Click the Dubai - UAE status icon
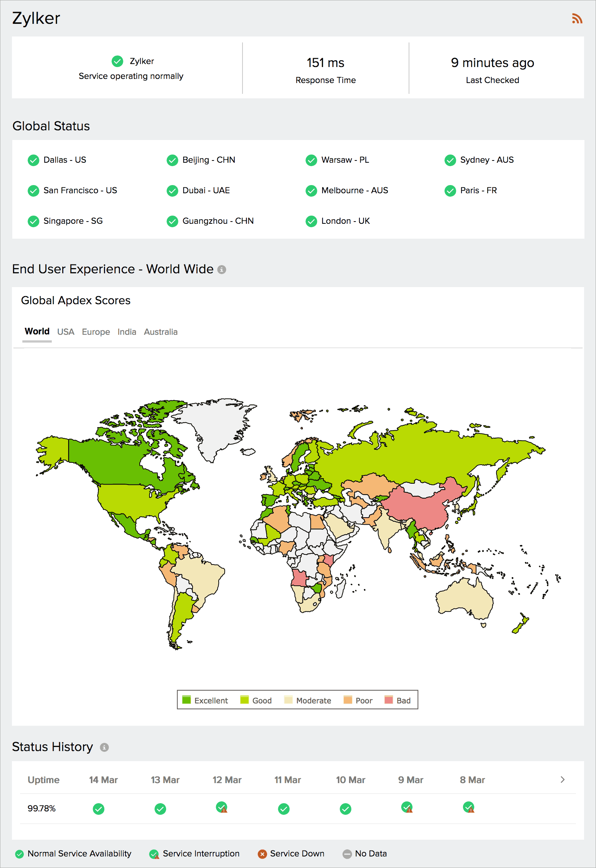The height and width of the screenshot is (868, 596). coord(172,191)
